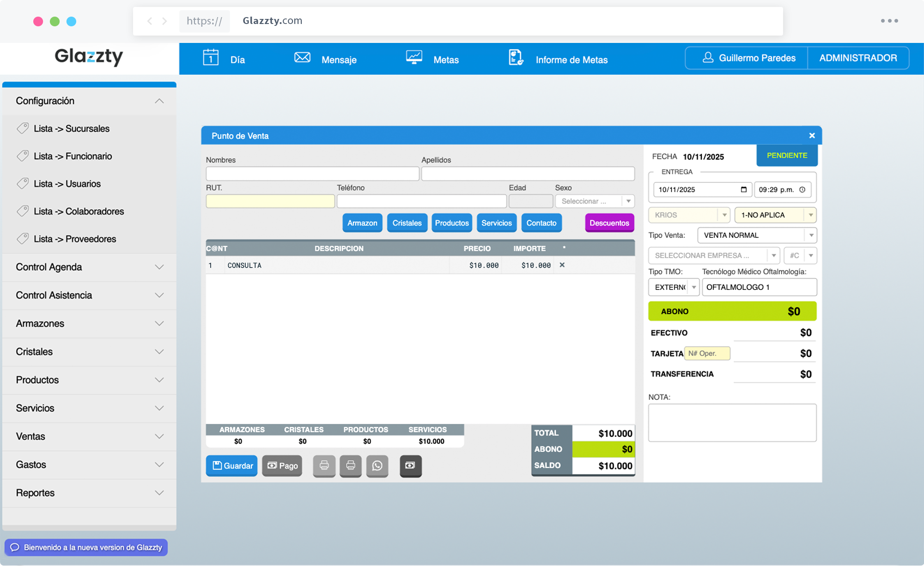Click the dark cash/money icon
This screenshot has width=924, height=566.
(410, 466)
